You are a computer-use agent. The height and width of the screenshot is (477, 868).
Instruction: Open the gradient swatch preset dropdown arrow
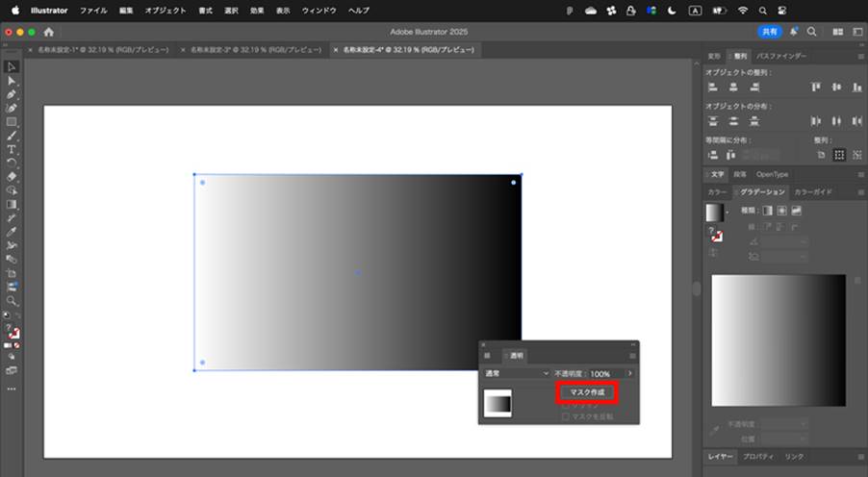pyautogui.click(x=728, y=213)
